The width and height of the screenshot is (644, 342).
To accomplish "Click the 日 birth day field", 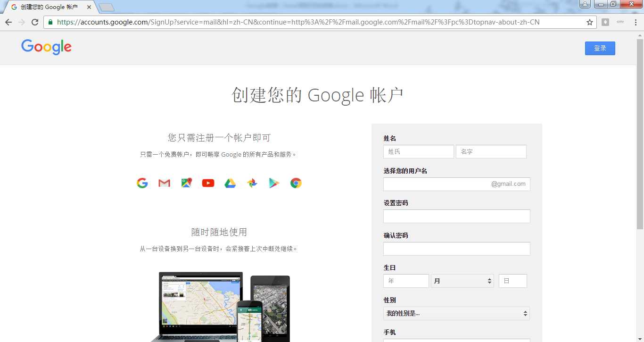I will 513,281.
